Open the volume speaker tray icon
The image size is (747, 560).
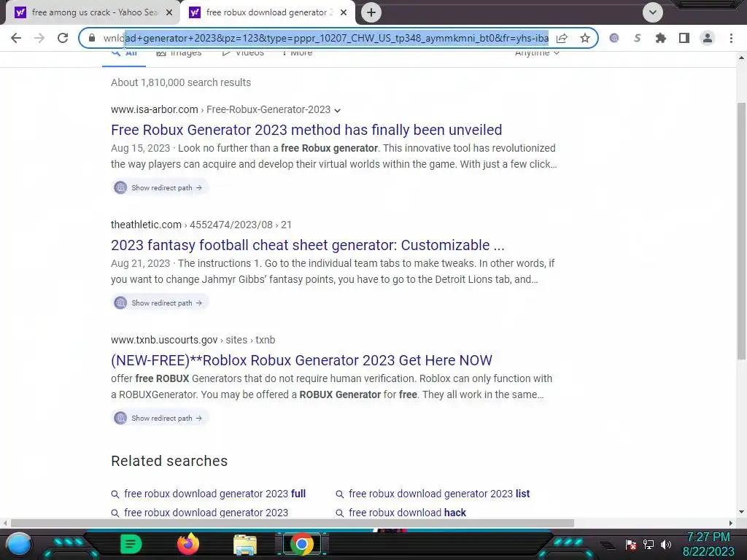[x=665, y=544]
